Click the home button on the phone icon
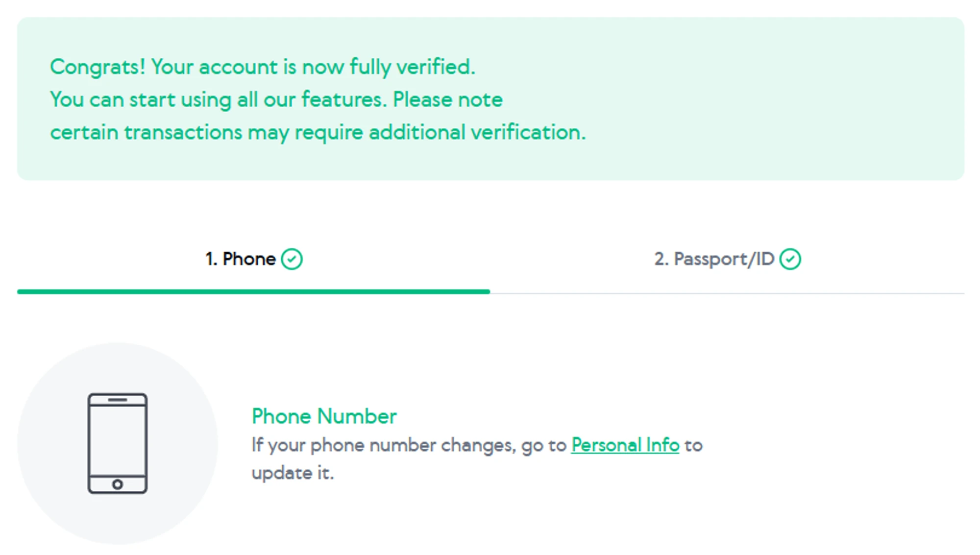The width and height of the screenshot is (980, 555). (118, 484)
